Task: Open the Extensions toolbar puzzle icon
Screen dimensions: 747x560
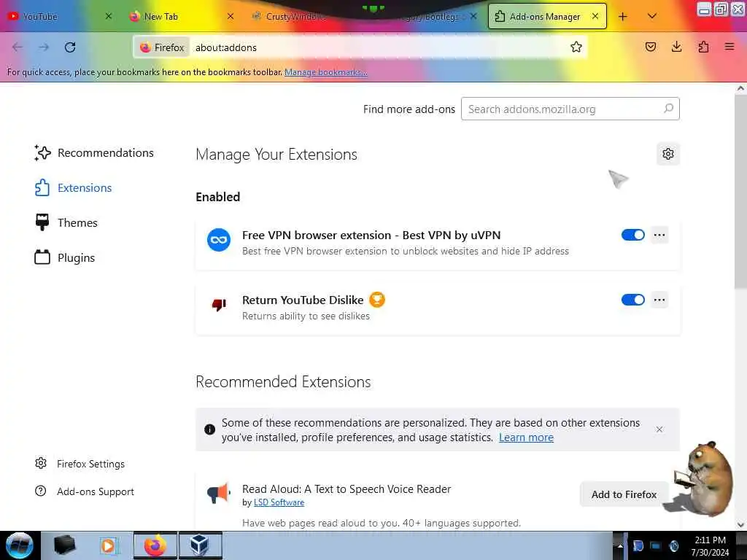Action: (703, 47)
